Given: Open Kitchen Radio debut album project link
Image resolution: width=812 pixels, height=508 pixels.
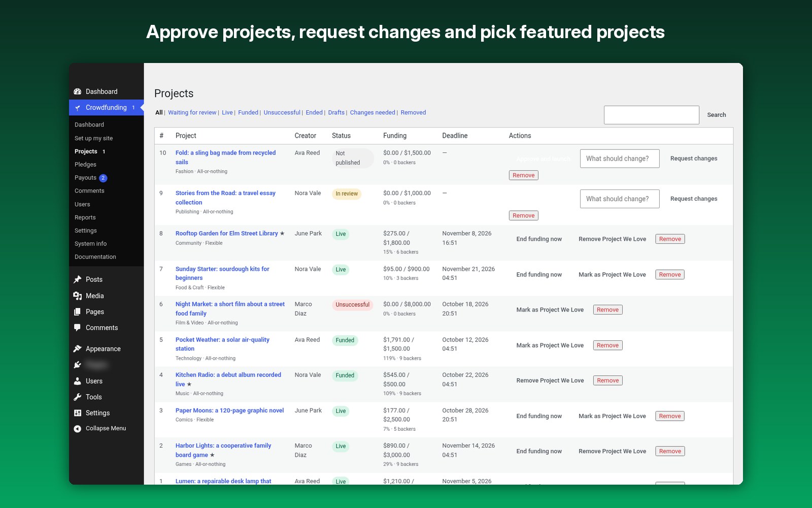Looking at the screenshot, I should point(228,379).
